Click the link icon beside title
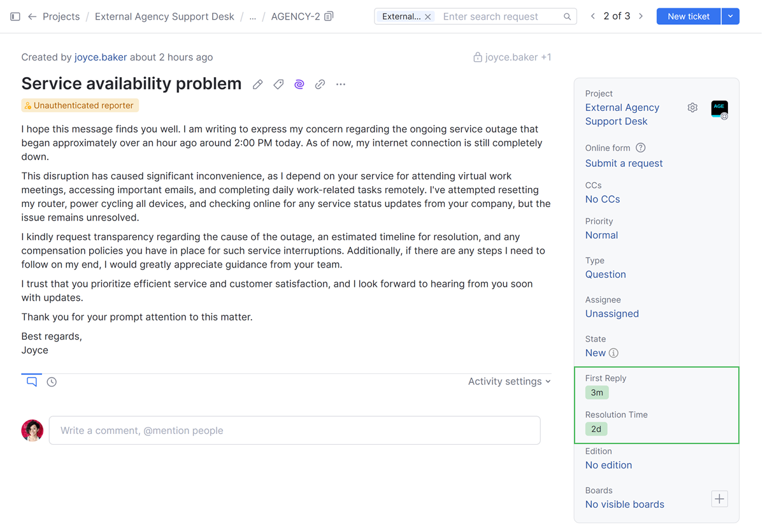This screenshot has height=532, width=765. pyautogui.click(x=320, y=84)
